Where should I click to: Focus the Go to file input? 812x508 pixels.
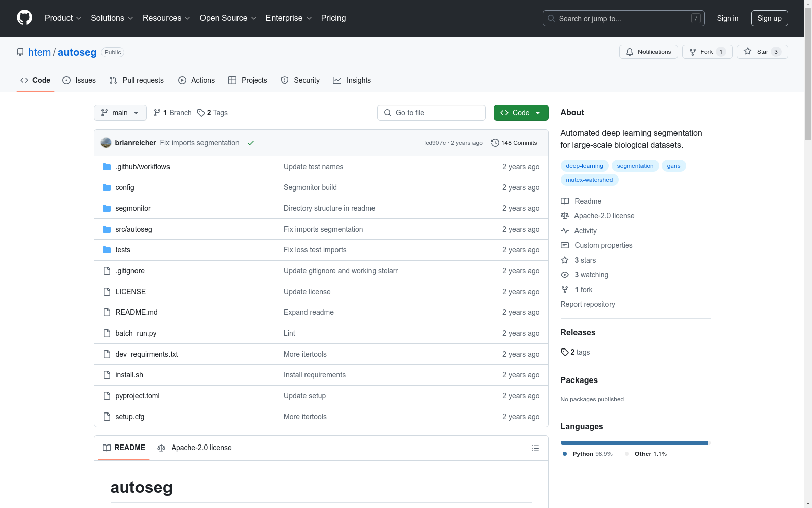coord(431,113)
